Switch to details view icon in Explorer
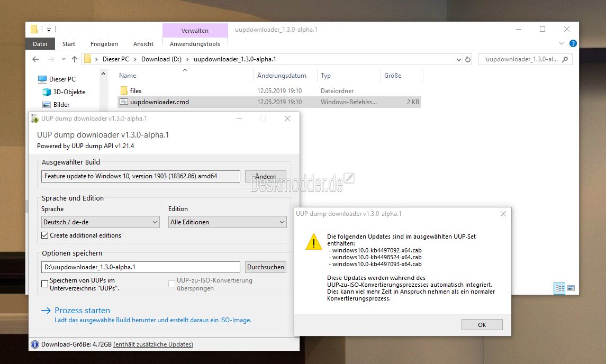The image size is (606, 364). [559, 288]
